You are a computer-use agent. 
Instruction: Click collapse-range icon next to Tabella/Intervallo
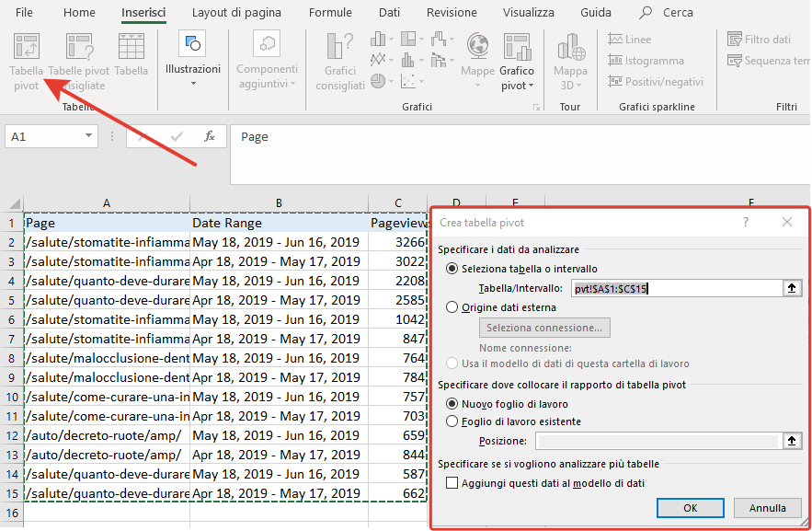pyautogui.click(x=791, y=288)
